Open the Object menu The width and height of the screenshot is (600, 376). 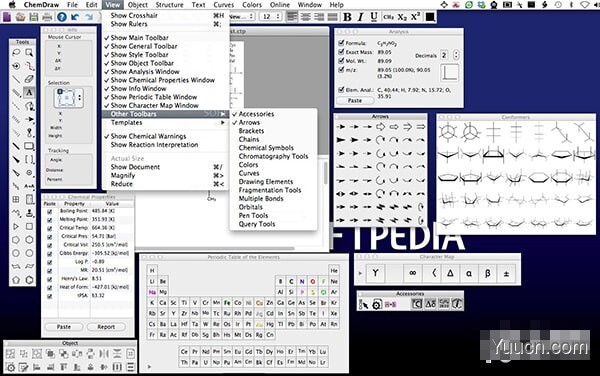click(137, 5)
